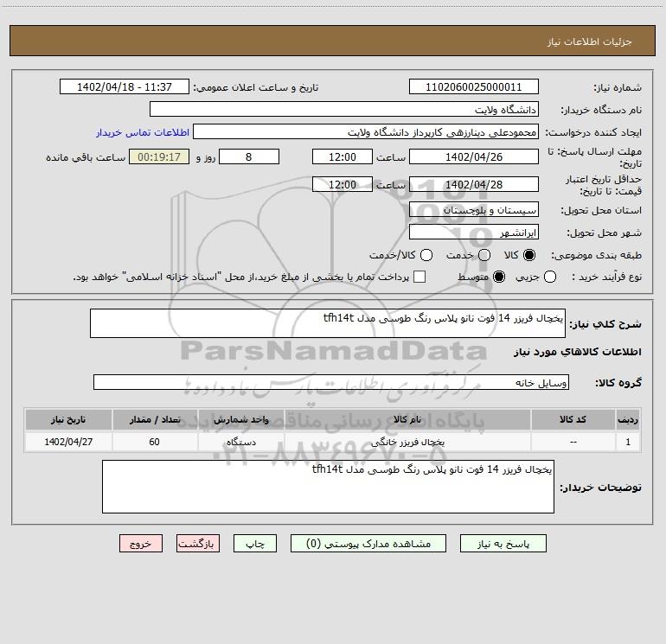Click the گروه کالا field وسایل خانه
Viewport: 666px width, 644px height.
[x=331, y=382]
